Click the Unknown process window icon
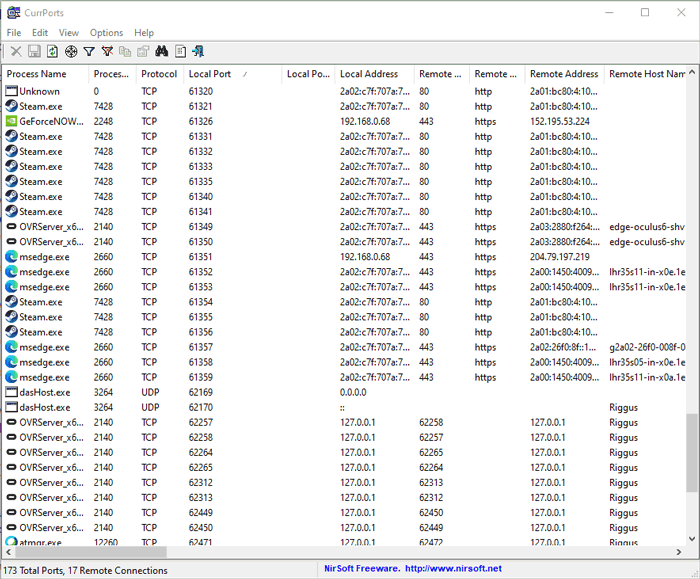Viewport: 700px width, 579px height. pos(11,91)
